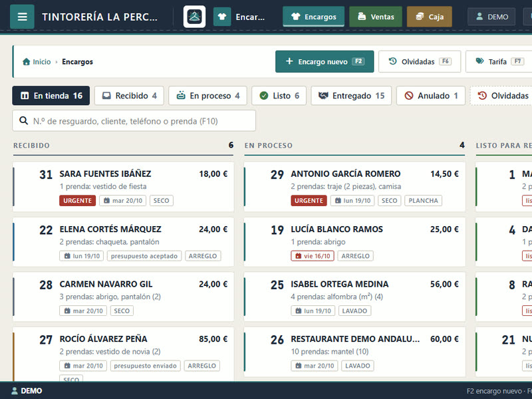
Task: Click the 85,00 € amount on order 27
Action: tap(213, 339)
